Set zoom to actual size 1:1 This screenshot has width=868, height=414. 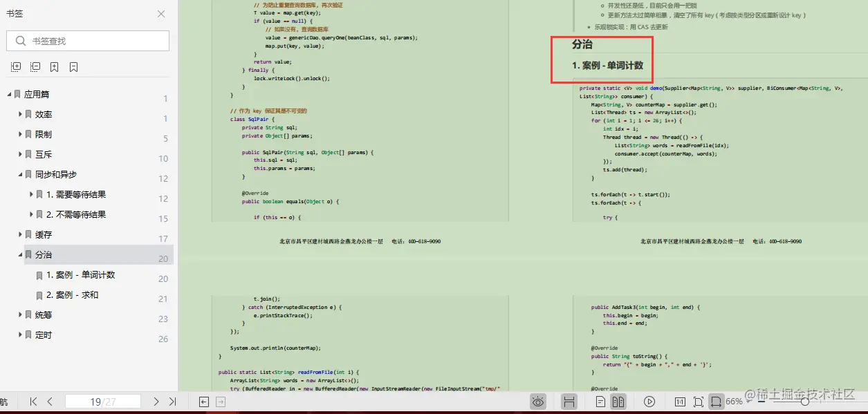pyautogui.click(x=680, y=402)
